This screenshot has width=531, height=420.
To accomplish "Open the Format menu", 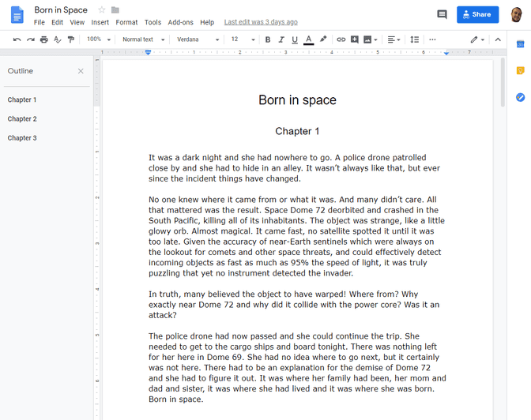I will (126, 22).
